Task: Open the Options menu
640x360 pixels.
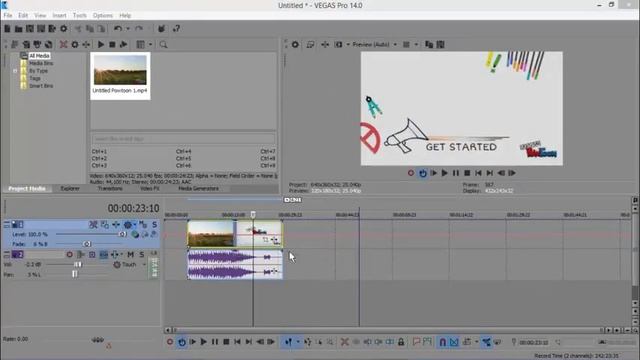Action: (x=102, y=16)
